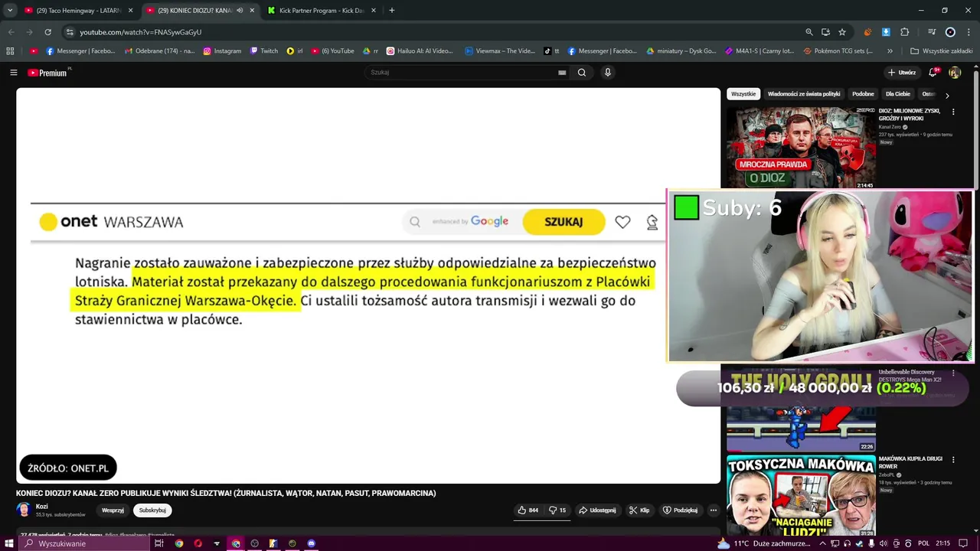Open Chrome in the Windows taskbar
Image resolution: width=980 pixels, height=551 pixels.
click(179, 543)
